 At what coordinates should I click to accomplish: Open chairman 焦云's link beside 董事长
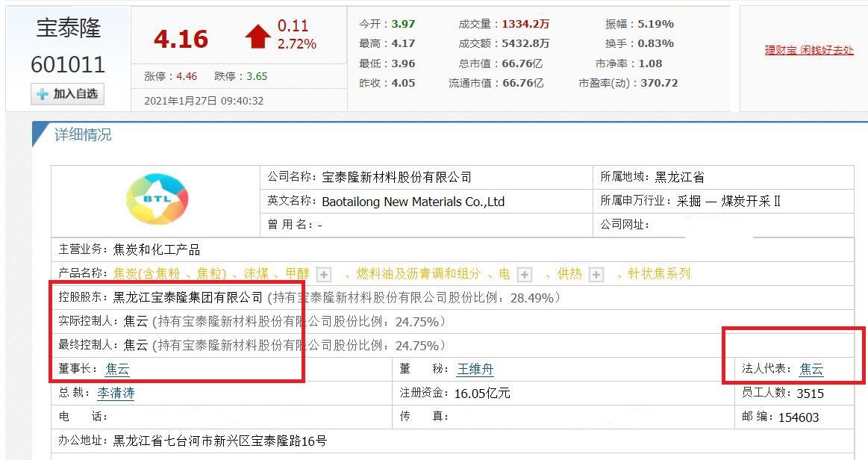coord(117,369)
